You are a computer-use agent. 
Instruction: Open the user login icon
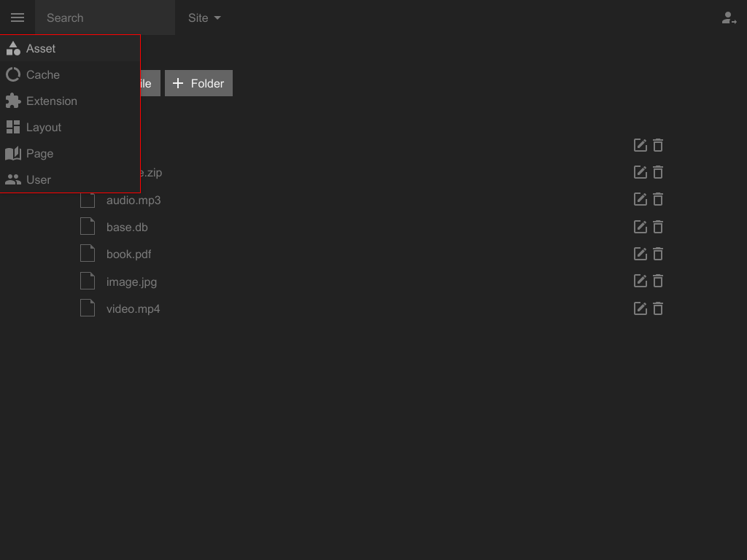click(x=728, y=18)
